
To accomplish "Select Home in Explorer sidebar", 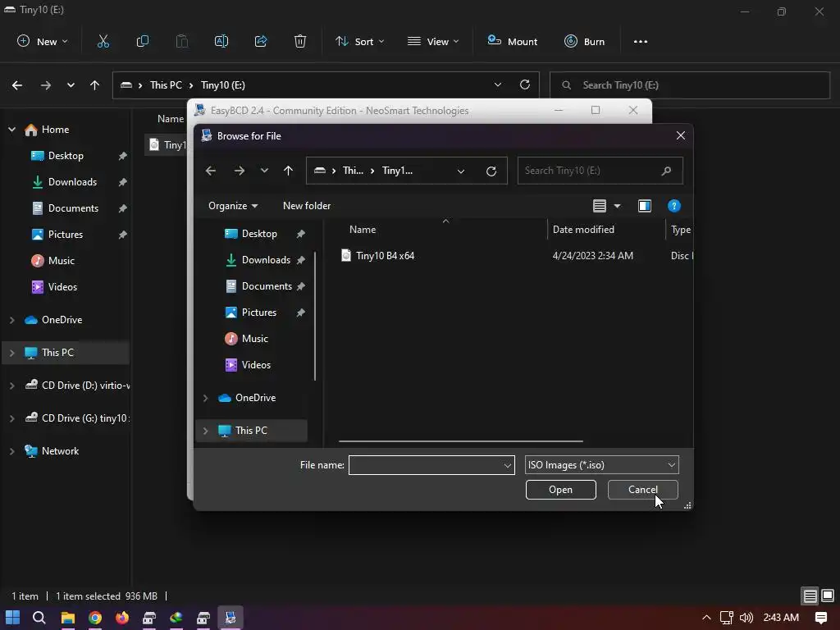I will [55, 130].
